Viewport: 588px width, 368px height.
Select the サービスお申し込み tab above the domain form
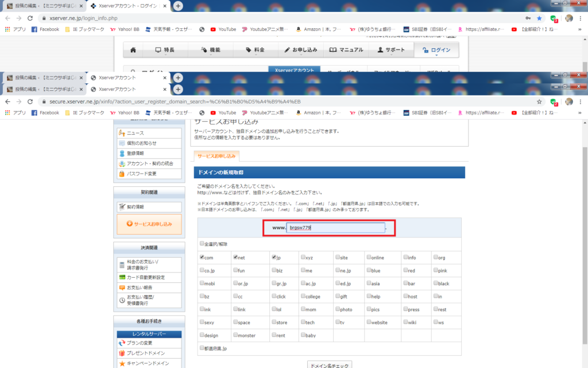click(x=216, y=156)
